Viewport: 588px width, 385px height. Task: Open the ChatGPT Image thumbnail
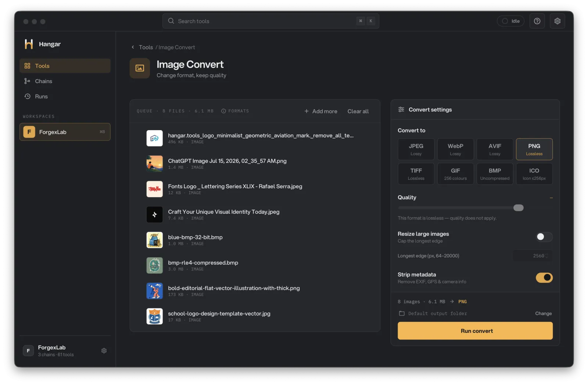[155, 164]
